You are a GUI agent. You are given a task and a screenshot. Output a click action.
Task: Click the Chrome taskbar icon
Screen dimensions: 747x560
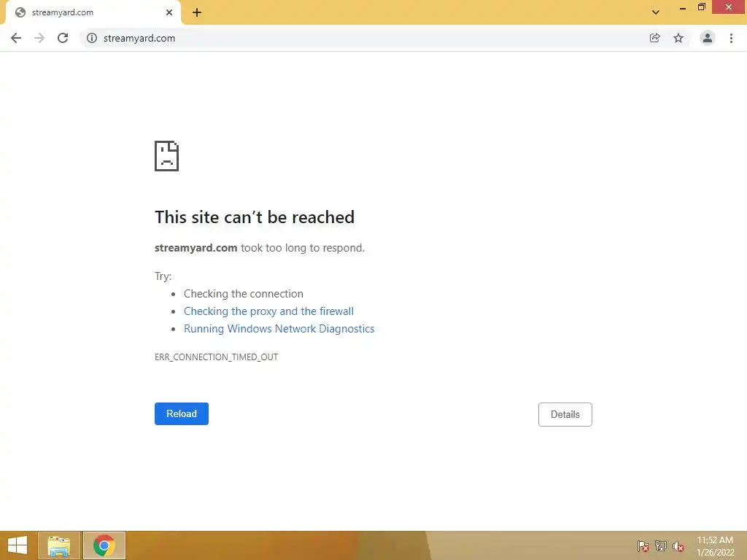click(x=104, y=545)
